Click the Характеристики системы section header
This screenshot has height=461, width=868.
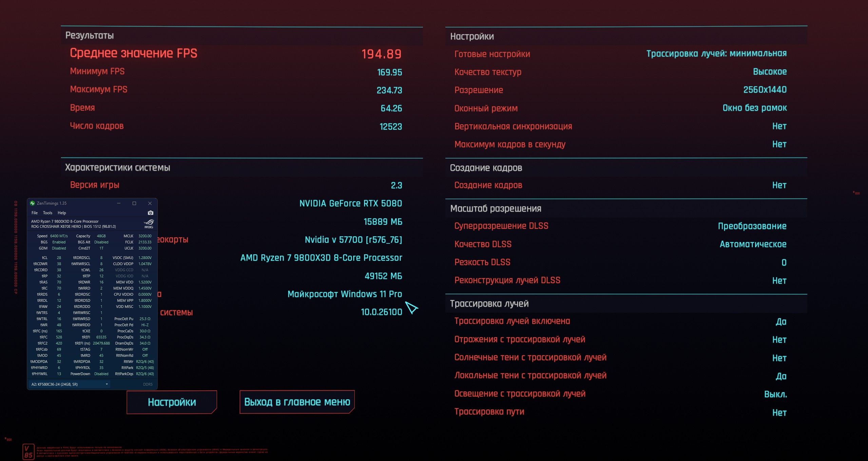coord(117,168)
